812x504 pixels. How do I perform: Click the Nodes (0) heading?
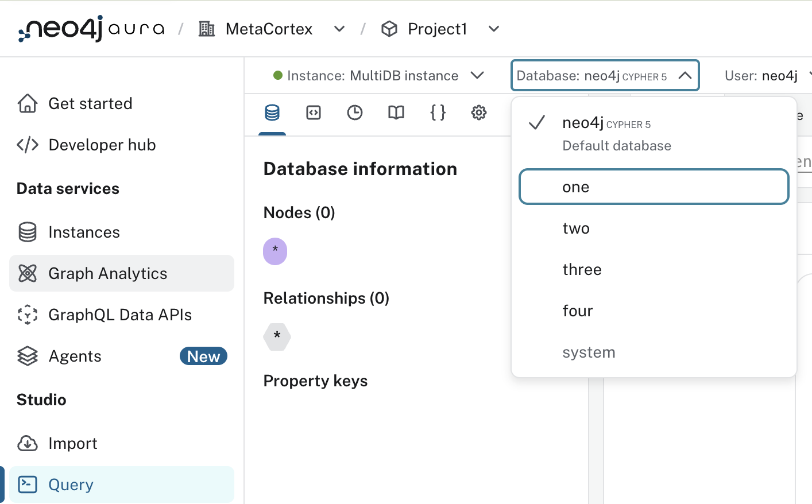tap(299, 212)
